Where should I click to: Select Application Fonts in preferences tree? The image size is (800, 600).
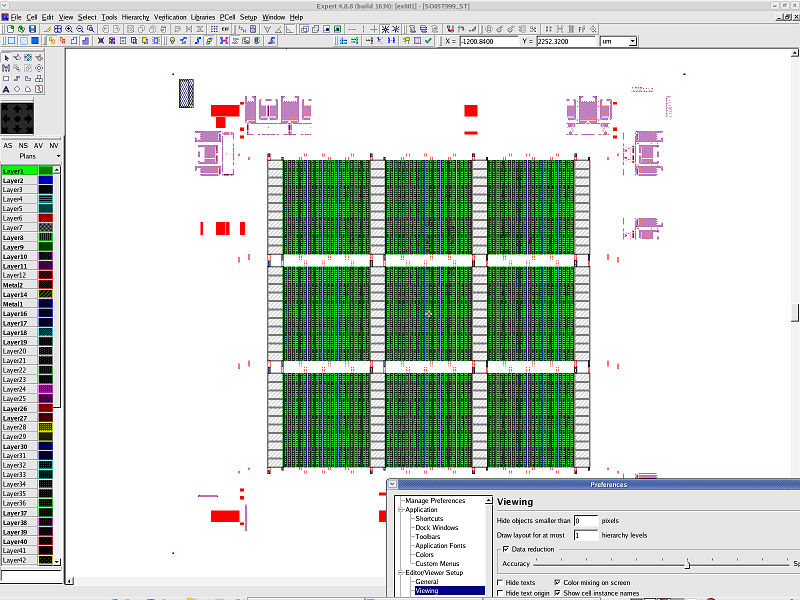tap(440, 545)
